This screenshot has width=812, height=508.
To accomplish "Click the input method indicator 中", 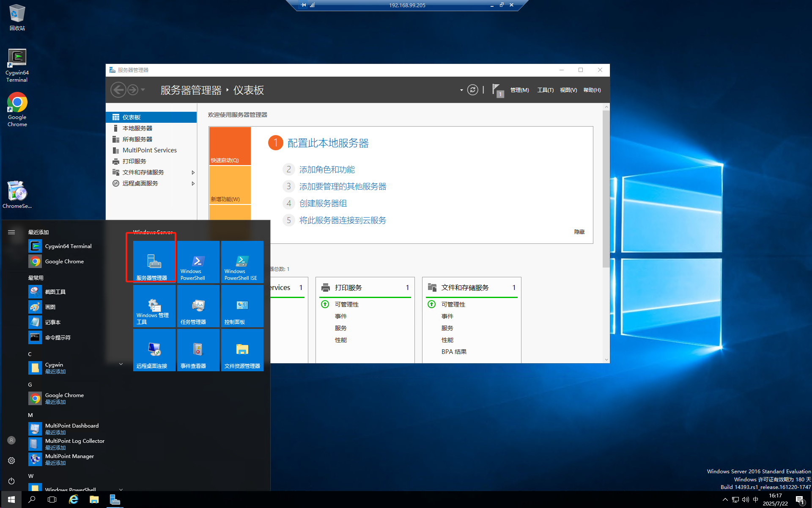I will tap(756, 500).
